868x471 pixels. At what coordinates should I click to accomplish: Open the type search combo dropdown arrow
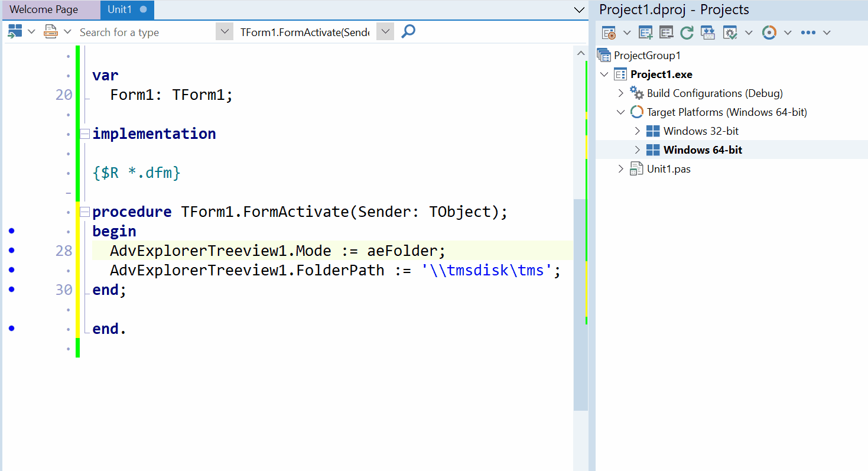coord(225,32)
